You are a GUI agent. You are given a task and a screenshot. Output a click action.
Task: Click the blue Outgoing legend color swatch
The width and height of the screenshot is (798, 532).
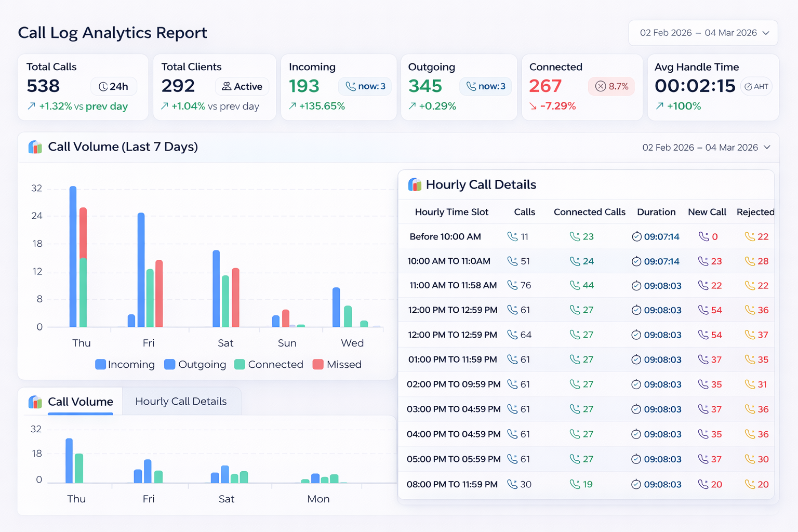click(169, 365)
